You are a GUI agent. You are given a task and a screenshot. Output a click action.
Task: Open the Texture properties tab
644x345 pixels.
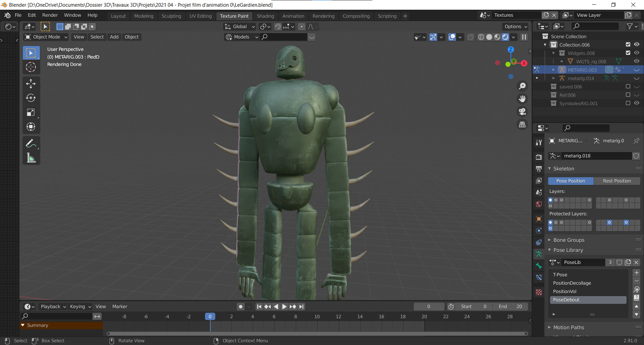[x=539, y=292]
